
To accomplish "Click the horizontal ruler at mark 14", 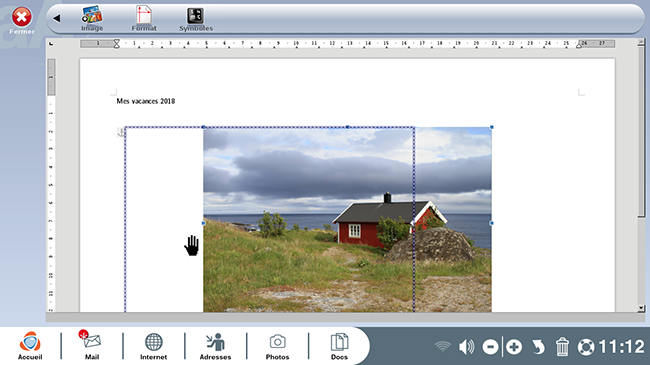I will tap(368, 43).
